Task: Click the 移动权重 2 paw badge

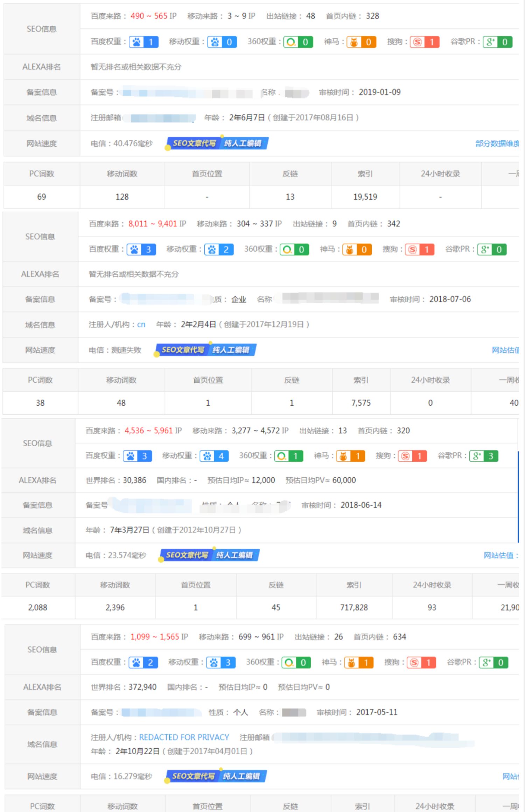Action: 219,249
